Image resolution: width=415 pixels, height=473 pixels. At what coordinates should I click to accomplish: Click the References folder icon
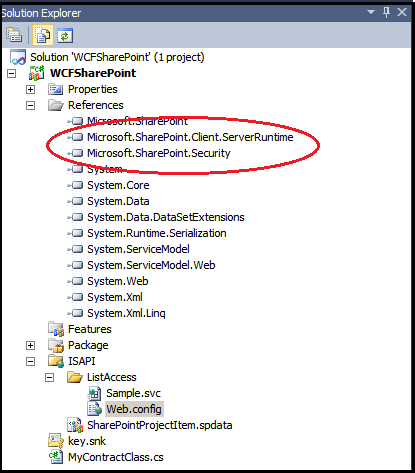(55, 105)
